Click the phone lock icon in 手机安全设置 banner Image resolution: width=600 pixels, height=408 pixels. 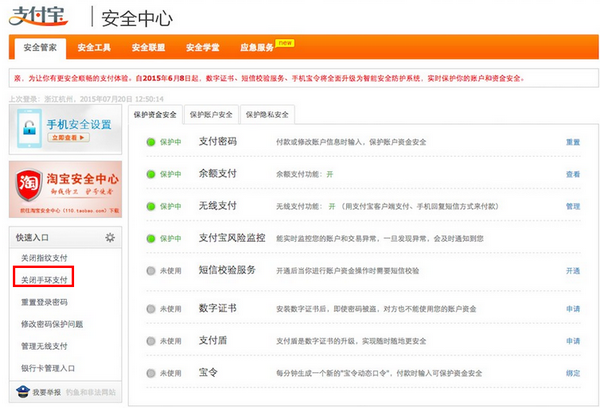coord(30,128)
